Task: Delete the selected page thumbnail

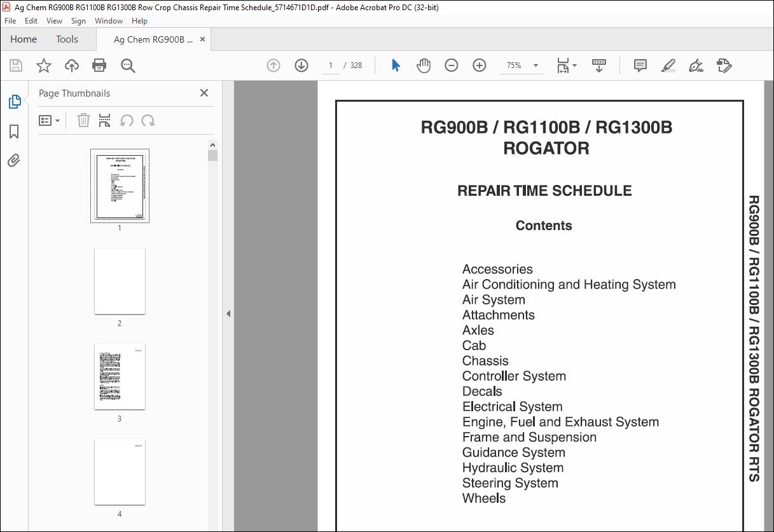Action: [83, 120]
